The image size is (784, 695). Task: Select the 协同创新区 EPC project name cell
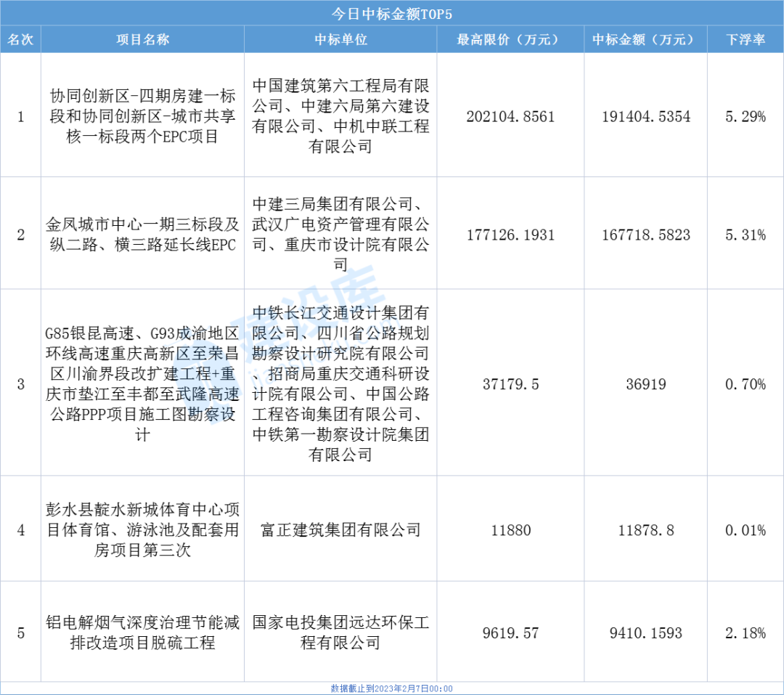(x=142, y=116)
